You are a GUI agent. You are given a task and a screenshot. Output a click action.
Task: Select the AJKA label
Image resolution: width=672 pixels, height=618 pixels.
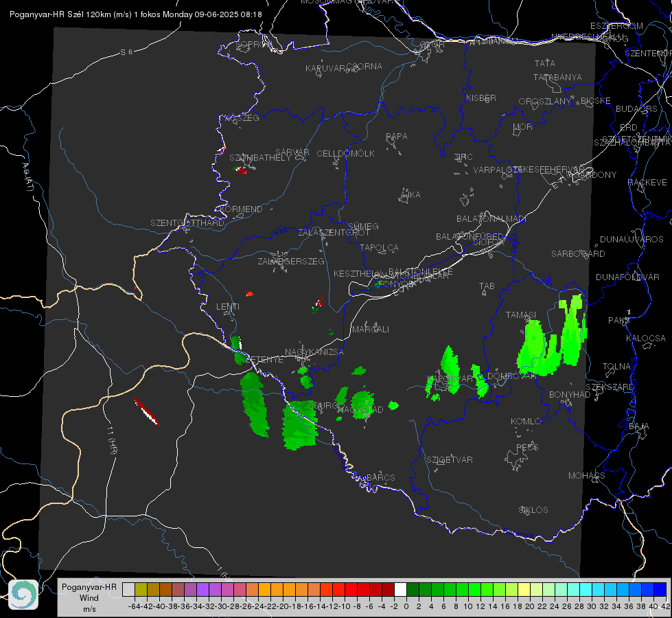(410, 195)
